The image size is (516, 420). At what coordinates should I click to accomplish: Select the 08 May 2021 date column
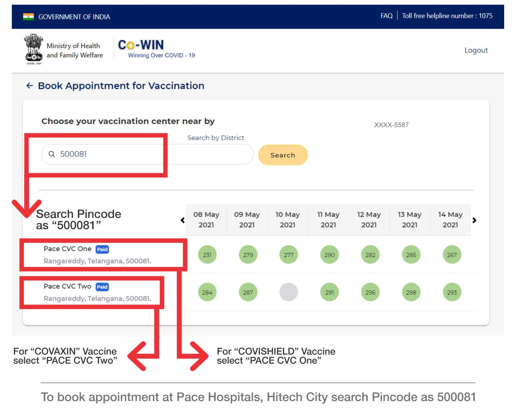pyautogui.click(x=206, y=220)
